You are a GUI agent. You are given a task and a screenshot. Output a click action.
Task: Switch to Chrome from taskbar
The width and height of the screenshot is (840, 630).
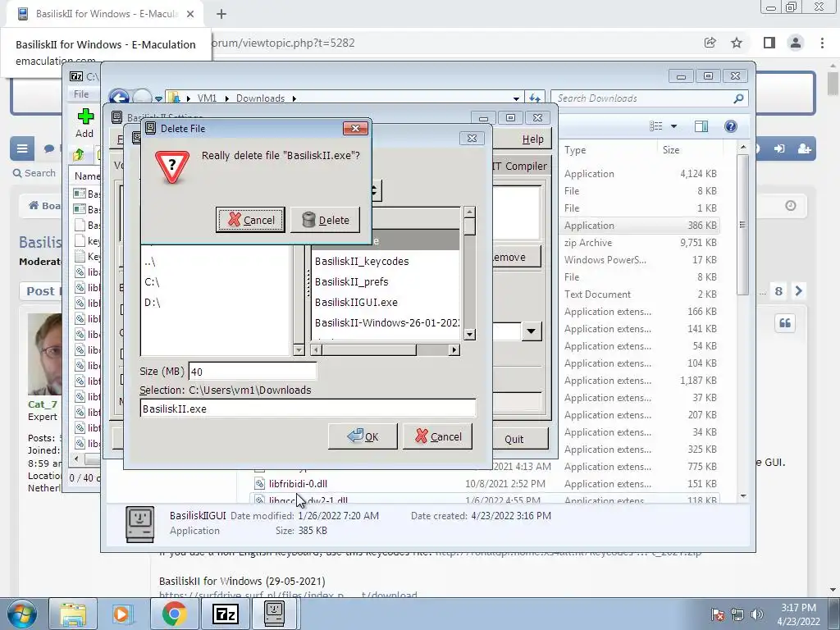pos(174,614)
